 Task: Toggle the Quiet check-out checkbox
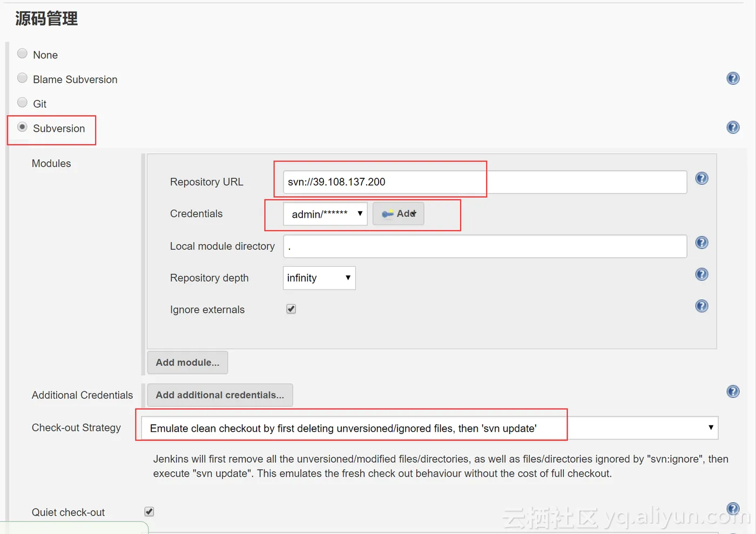tap(149, 511)
